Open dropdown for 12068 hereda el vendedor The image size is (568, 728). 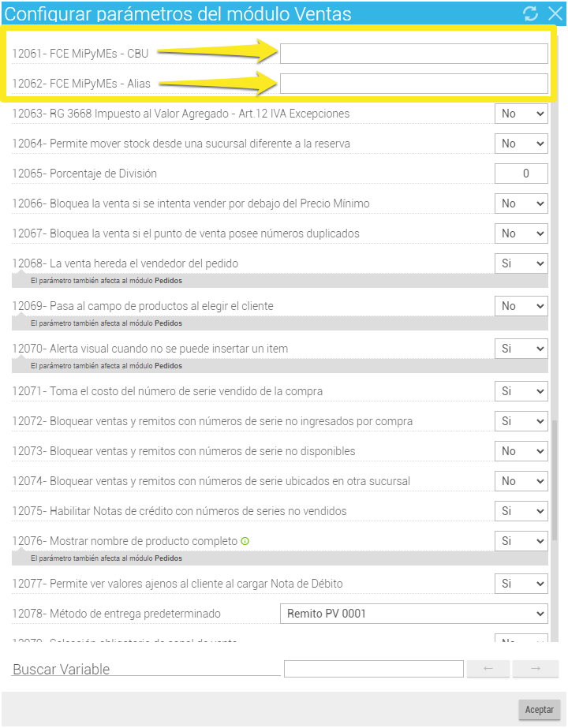pos(521,263)
